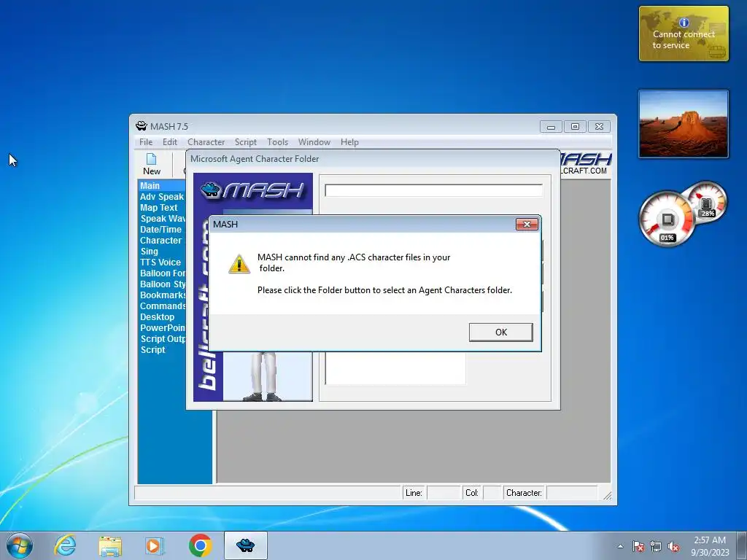747x560 pixels.
Task: Open the File menu in MASH
Action: tap(146, 142)
